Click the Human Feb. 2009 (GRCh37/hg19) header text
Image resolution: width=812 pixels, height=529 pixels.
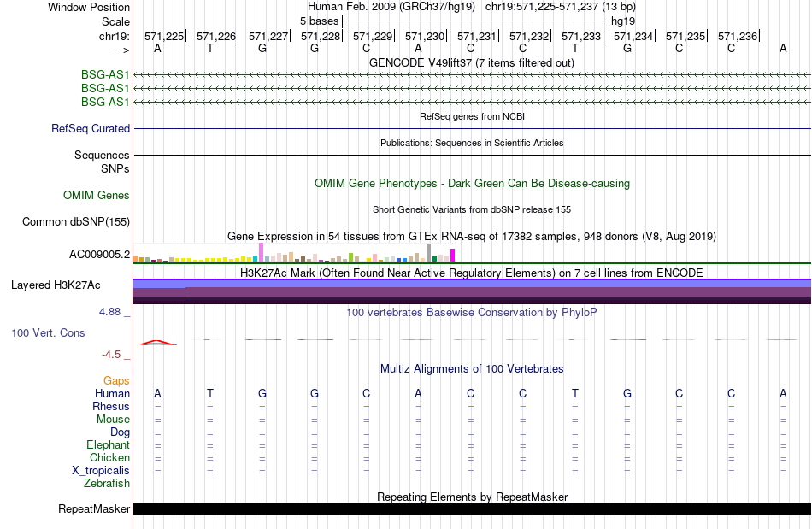tap(391, 7)
